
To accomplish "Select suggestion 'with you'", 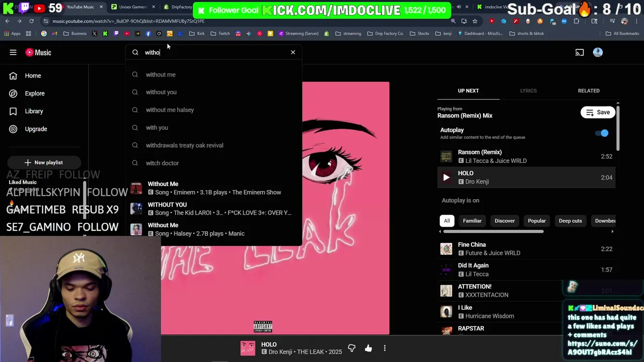I will (x=214, y=128).
